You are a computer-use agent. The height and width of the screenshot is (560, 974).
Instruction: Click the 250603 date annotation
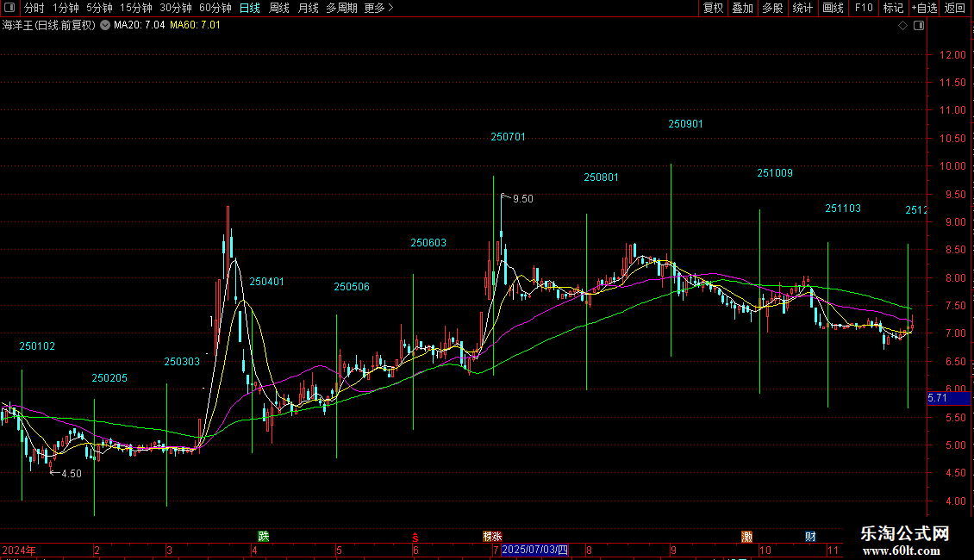click(x=428, y=243)
